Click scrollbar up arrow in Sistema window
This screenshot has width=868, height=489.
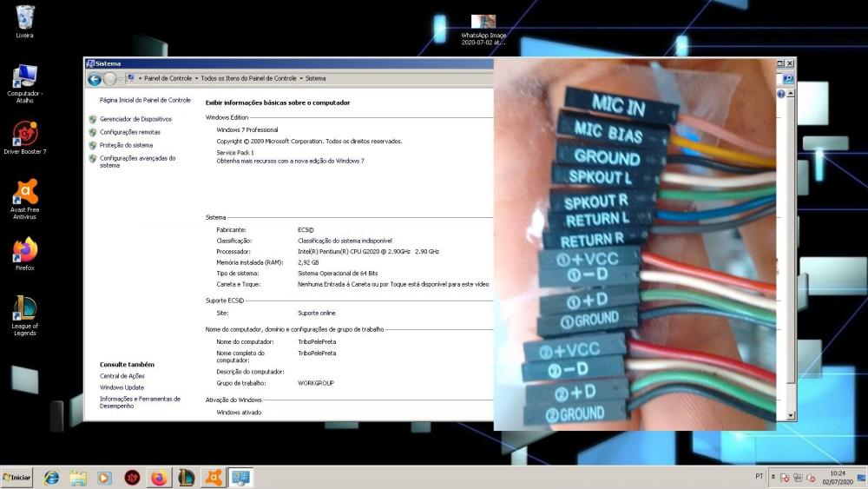click(791, 94)
